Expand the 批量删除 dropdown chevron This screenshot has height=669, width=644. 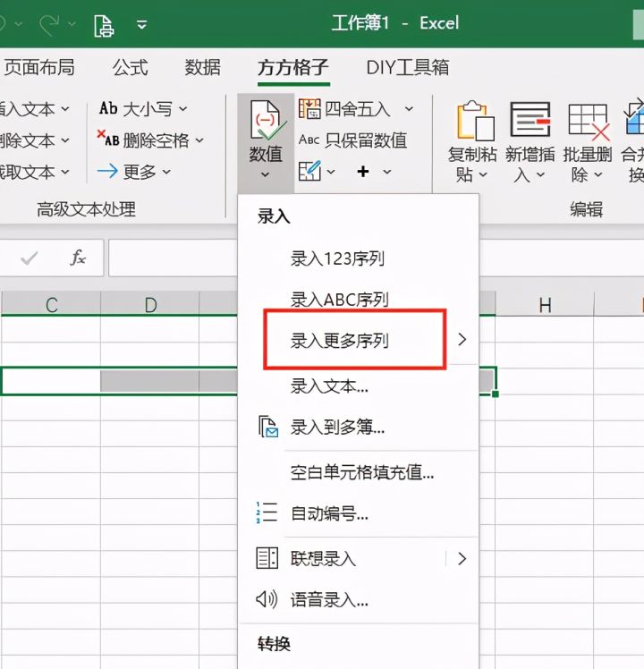(x=597, y=174)
